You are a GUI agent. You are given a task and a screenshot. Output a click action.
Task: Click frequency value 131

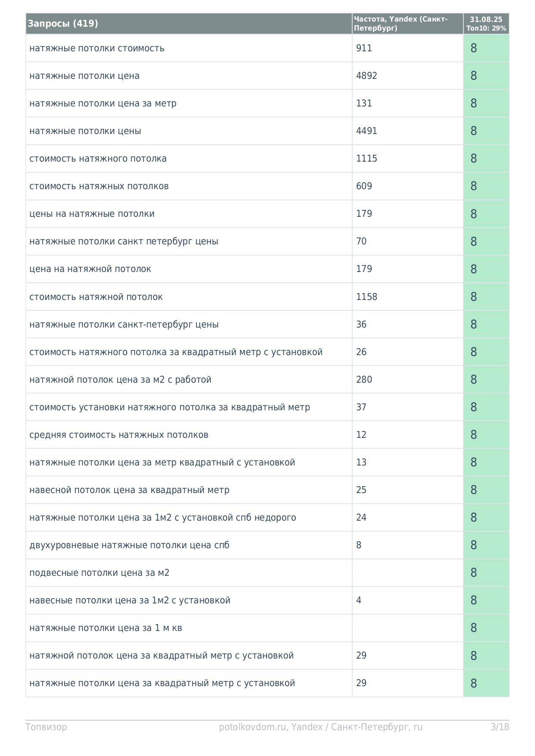click(364, 103)
